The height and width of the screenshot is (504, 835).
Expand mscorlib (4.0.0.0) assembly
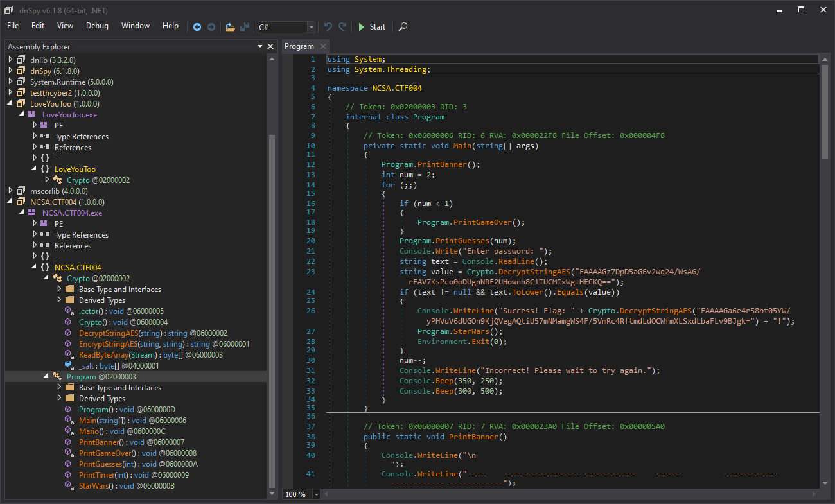tap(10, 191)
